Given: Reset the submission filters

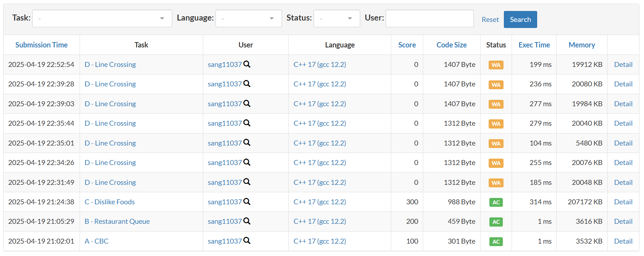Looking at the screenshot, I should pyautogui.click(x=490, y=19).
